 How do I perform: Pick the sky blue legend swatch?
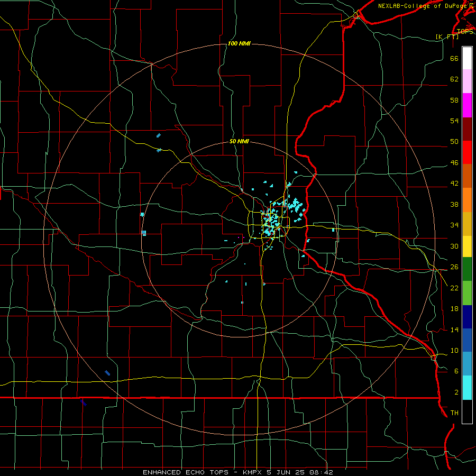pos(467,364)
